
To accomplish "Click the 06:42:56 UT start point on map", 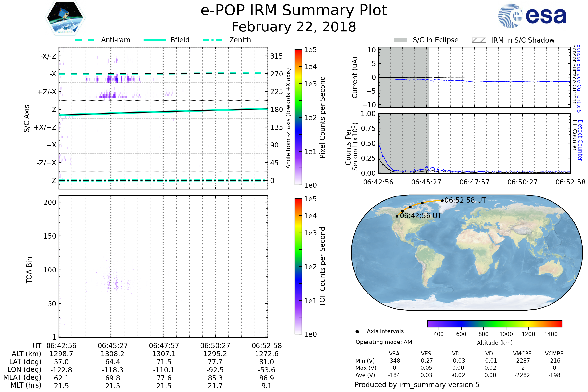I will pos(397,216).
